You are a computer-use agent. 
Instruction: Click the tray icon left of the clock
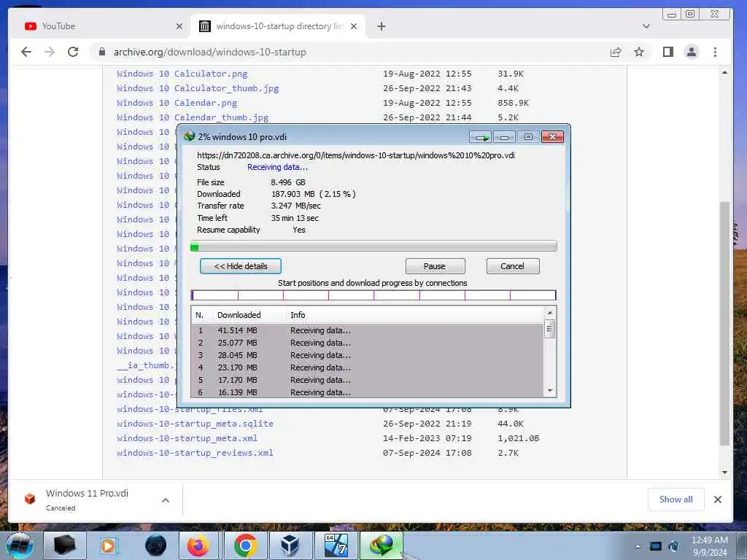point(673,546)
